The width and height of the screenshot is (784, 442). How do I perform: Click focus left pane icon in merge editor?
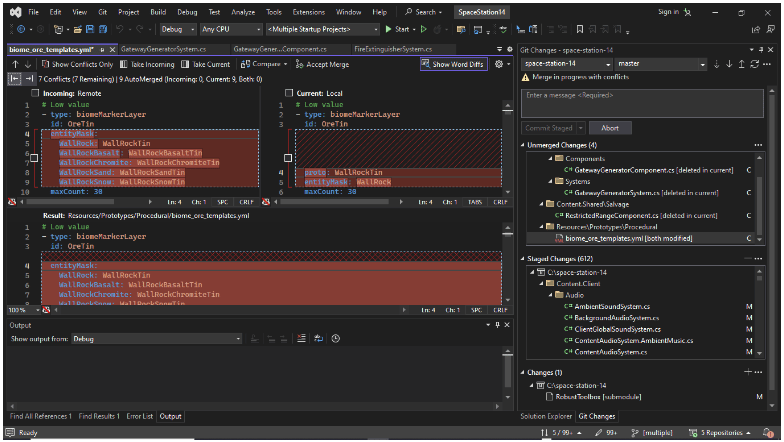[x=15, y=78]
